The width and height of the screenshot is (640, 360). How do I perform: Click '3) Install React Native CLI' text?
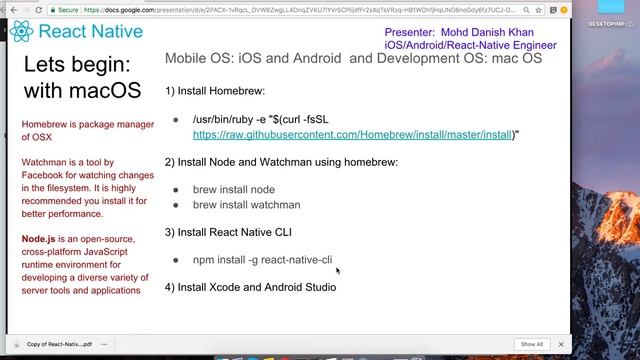click(228, 232)
